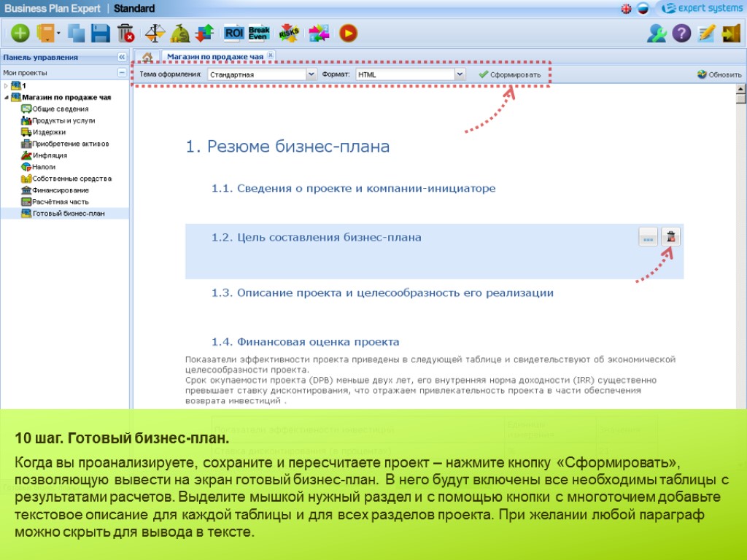This screenshot has width=747, height=560.
Task: Click the expert systems logo
Action: [703, 8]
